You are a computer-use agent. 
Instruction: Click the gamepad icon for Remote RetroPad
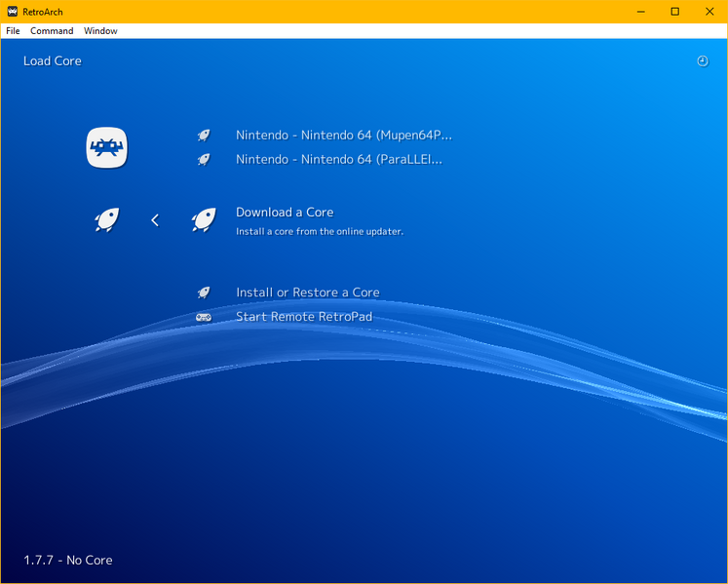pos(204,317)
